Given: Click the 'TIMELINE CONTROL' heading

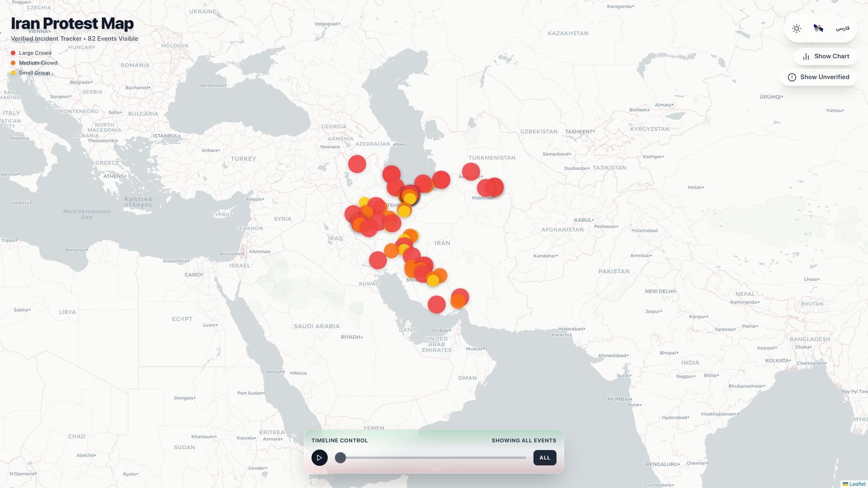Looking at the screenshot, I should point(340,441).
